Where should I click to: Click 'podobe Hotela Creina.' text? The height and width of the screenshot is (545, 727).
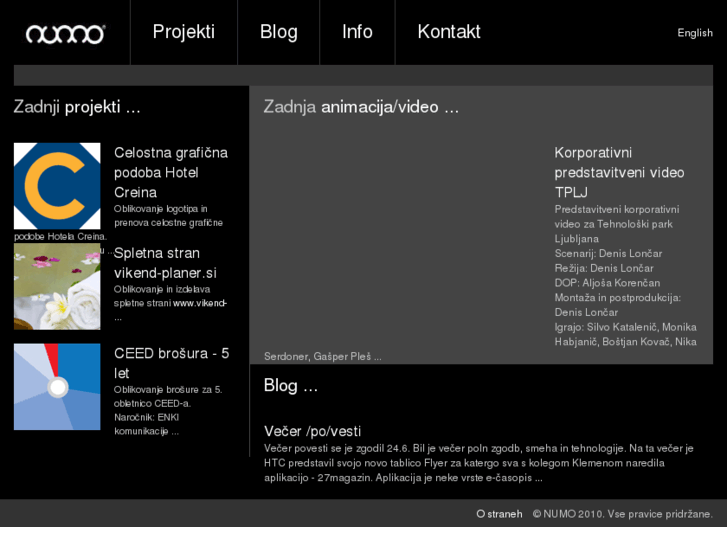tap(60, 237)
